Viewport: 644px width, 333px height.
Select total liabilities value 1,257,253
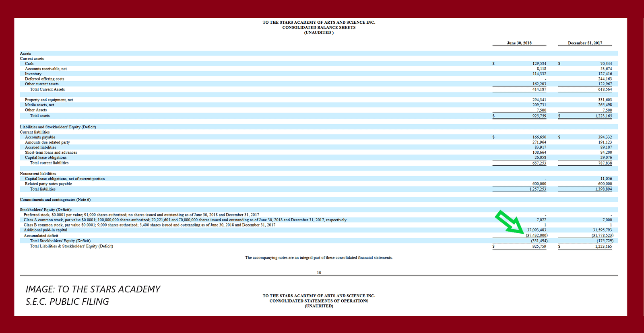[x=538, y=189]
